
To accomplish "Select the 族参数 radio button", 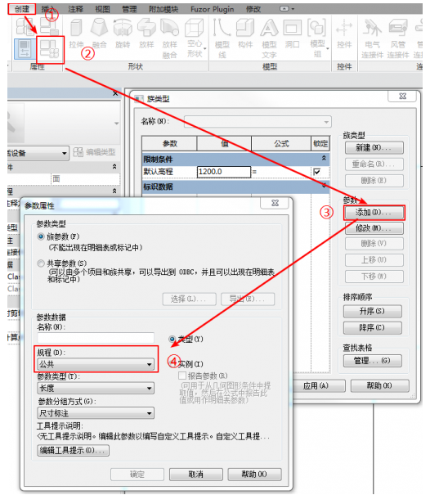I will click(x=41, y=236).
